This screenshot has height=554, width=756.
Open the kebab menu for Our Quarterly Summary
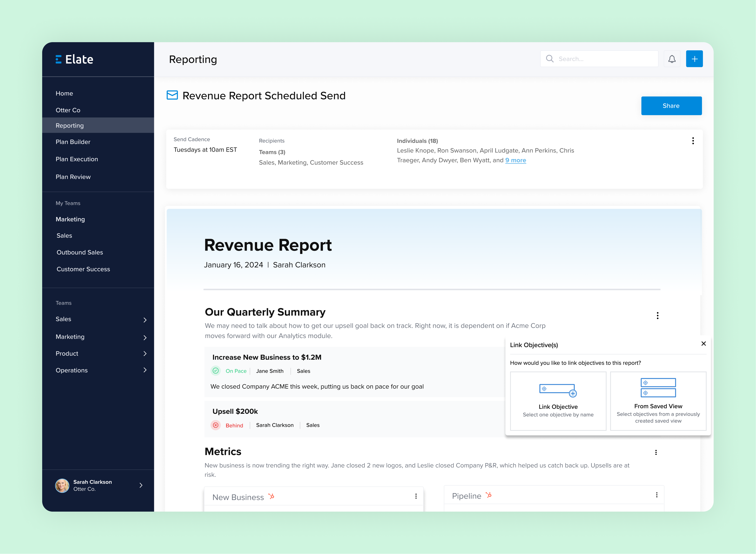(x=657, y=315)
